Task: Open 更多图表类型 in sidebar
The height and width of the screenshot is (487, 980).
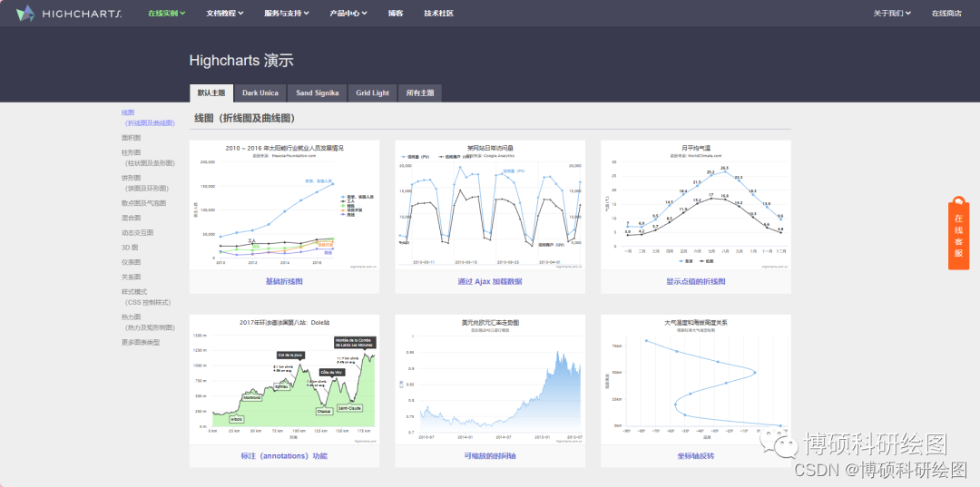Action: [141, 342]
